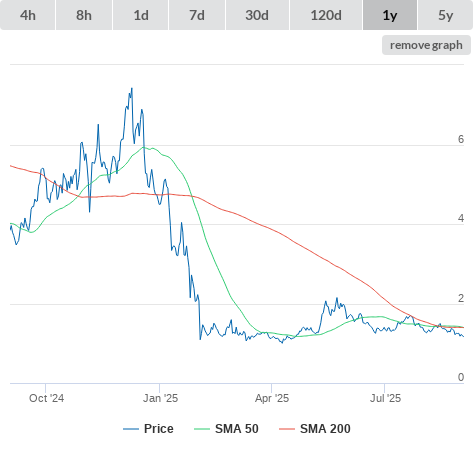Select the 4h time range tab
The width and height of the screenshot is (474, 455).
[28, 15]
